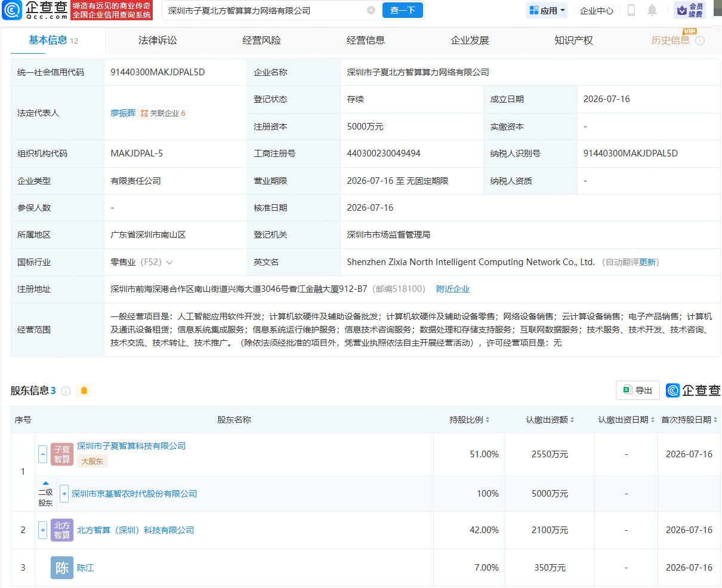The width and height of the screenshot is (722, 588).
Task: Sort by 首次持股日期 column
Action: pyautogui.click(x=689, y=420)
